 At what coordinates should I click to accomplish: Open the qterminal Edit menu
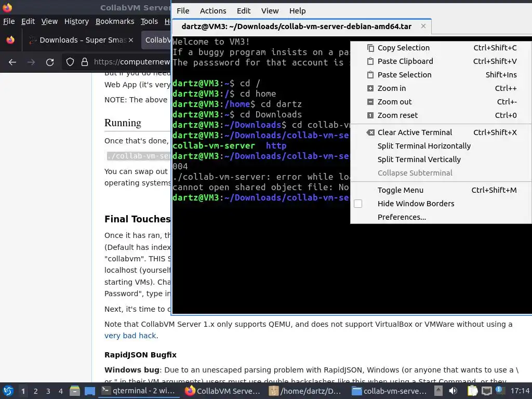[x=244, y=11]
